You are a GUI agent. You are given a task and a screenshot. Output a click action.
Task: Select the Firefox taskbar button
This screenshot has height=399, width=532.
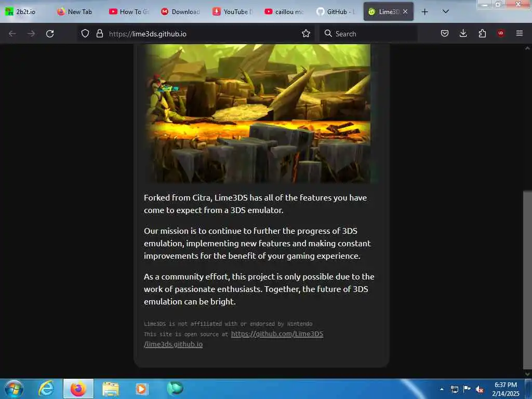click(x=78, y=389)
